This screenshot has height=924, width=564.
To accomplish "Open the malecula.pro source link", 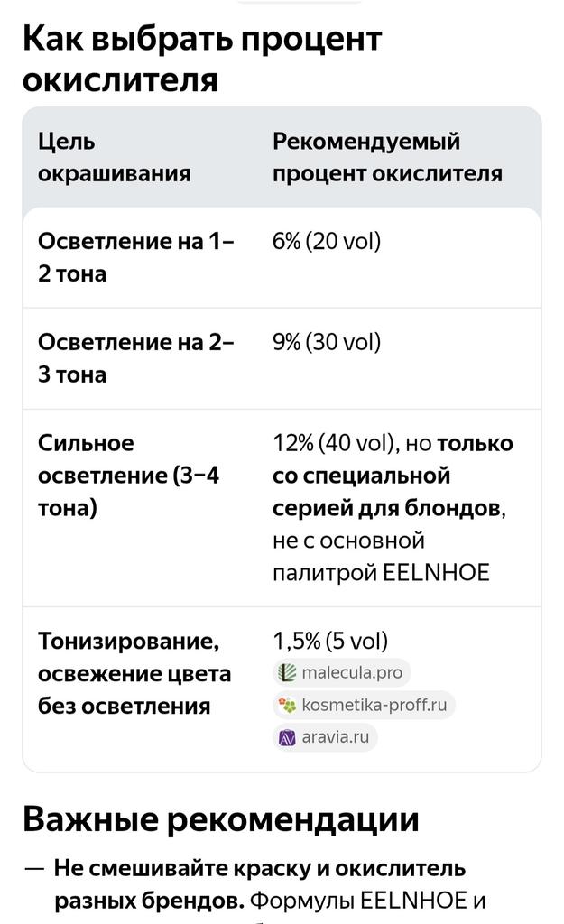I will tap(342, 672).
